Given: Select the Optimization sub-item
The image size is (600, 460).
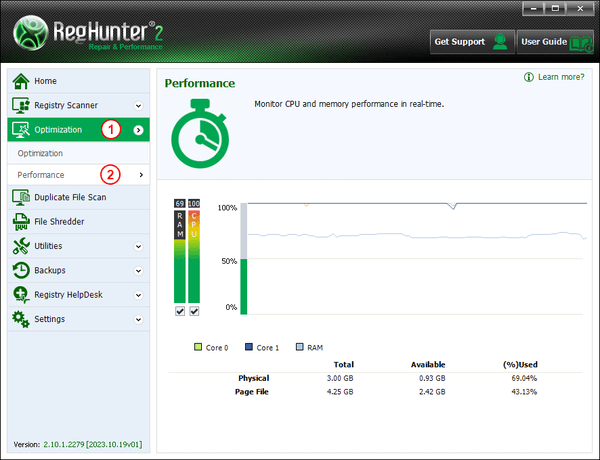Looking at the screenshot, I should tap(41, 153).
